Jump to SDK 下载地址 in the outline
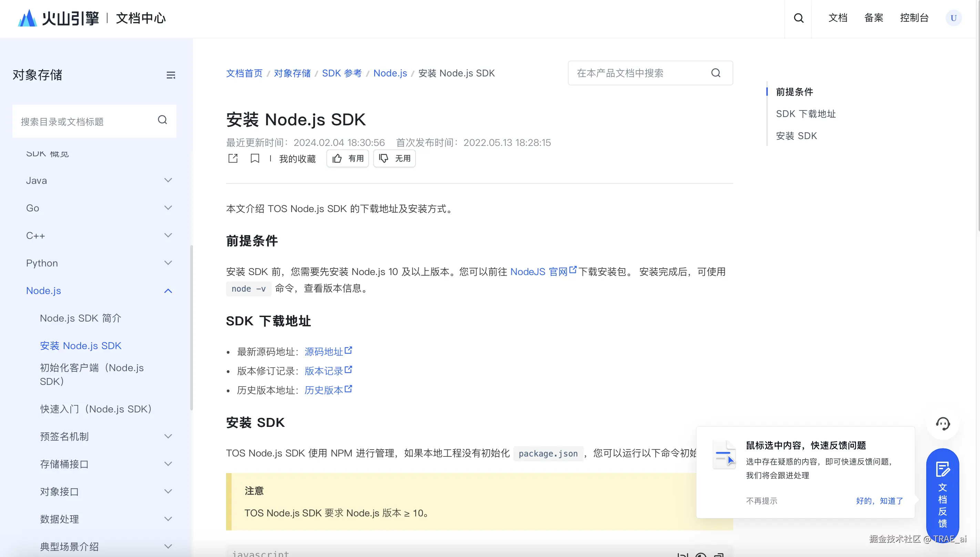 point(805,114)
